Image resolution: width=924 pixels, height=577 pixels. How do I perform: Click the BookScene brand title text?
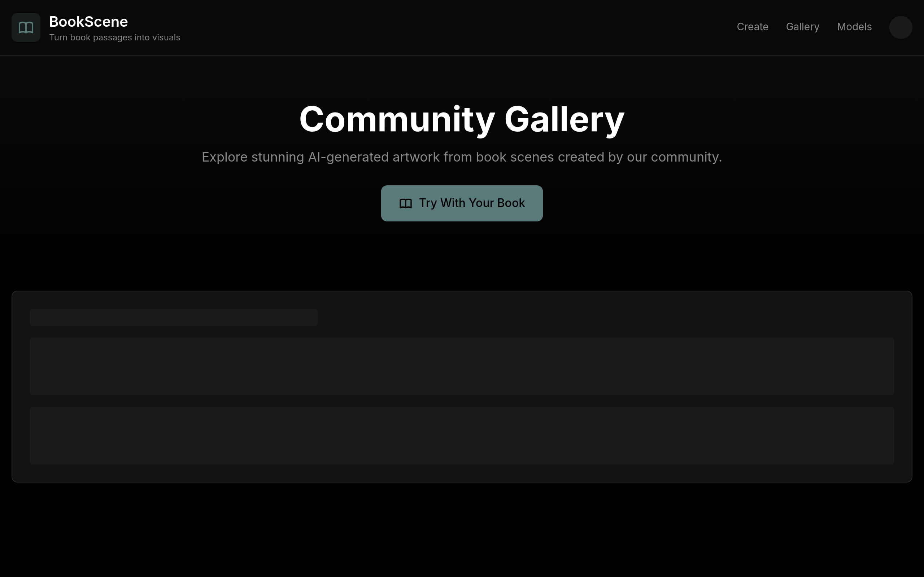88,22
